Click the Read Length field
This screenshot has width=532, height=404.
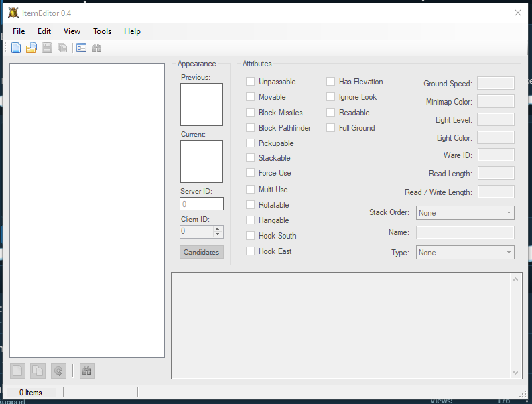(496, 173)
